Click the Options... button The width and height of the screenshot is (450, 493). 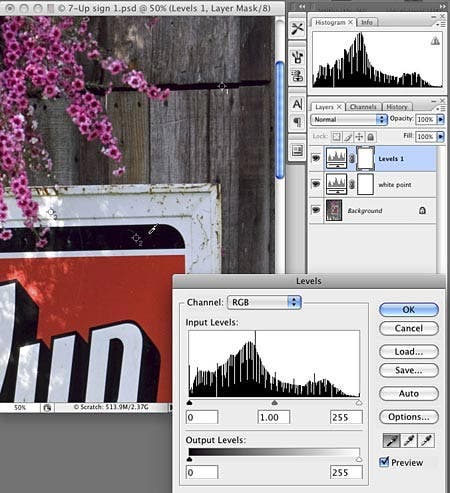click(x=409, y=417)
